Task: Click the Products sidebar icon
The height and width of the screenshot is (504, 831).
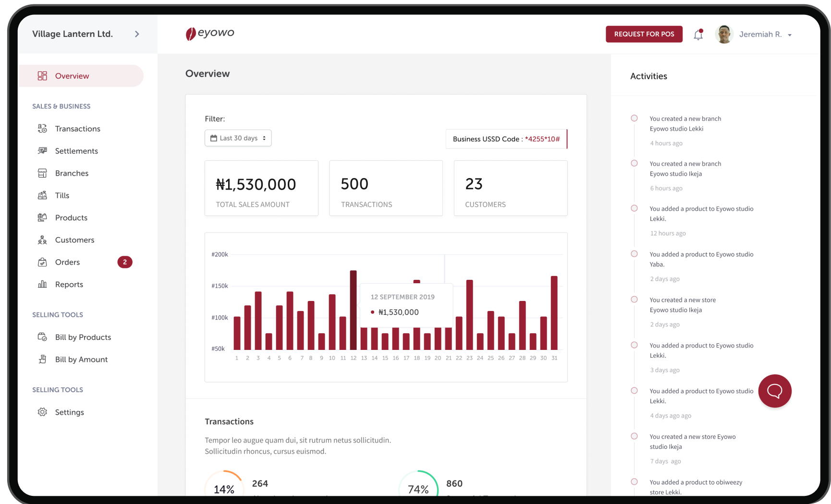Action: [x=42, y=217]
